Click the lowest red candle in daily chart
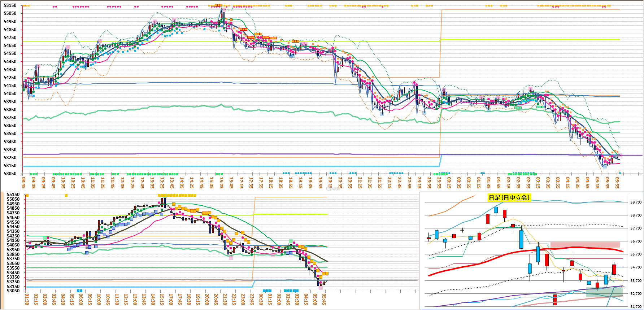Viewport: 644px width, 310px height. point(555,300)
